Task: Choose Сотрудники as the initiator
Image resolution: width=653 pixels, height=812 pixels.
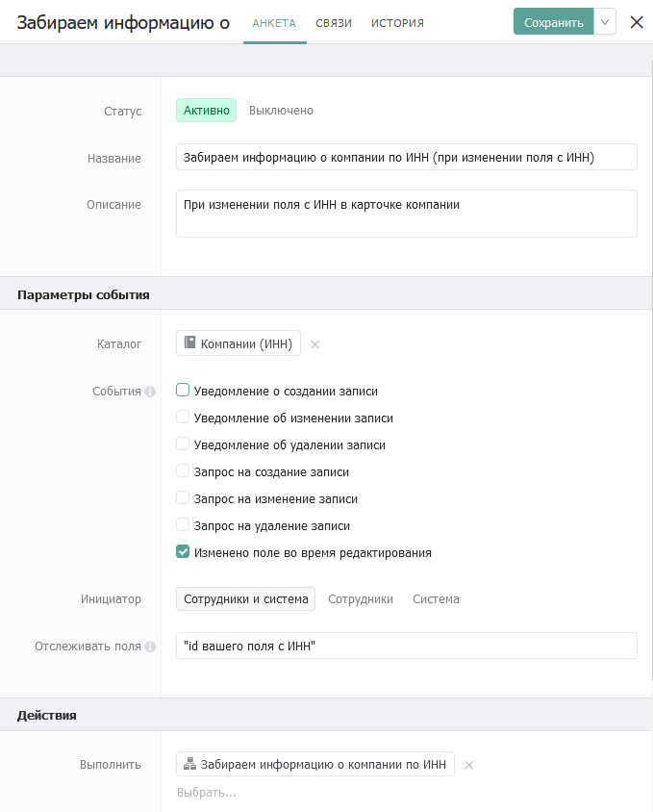Action: click(x=361, y=598)
